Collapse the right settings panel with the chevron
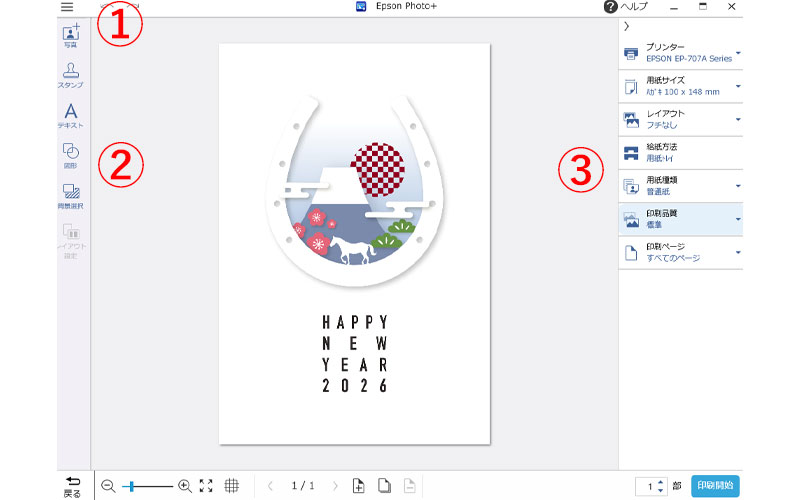Image resolution: width=800 pixels, height=500 pixels. coord(626,26)
